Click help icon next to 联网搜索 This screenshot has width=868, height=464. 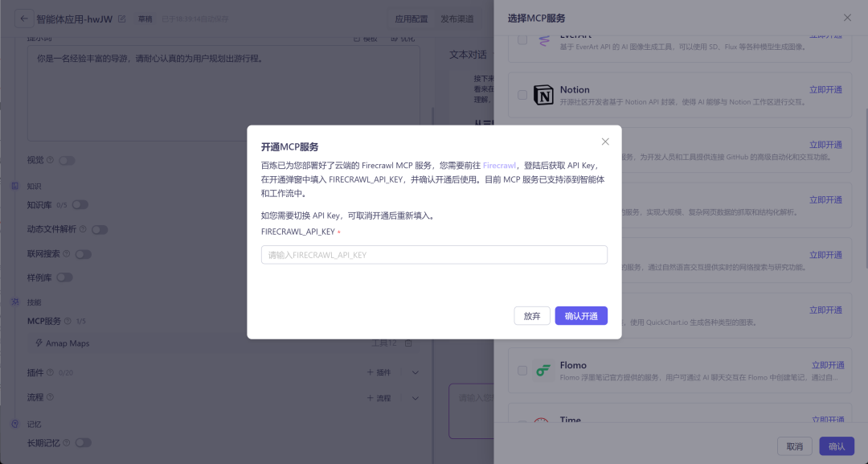(67, 253)
